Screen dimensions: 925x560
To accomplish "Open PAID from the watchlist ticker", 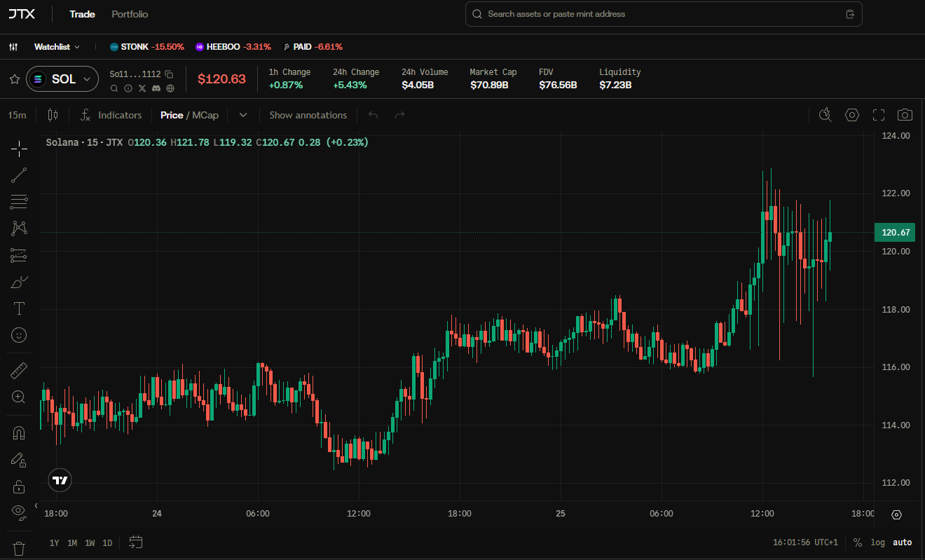I will [x=313, y=47].
